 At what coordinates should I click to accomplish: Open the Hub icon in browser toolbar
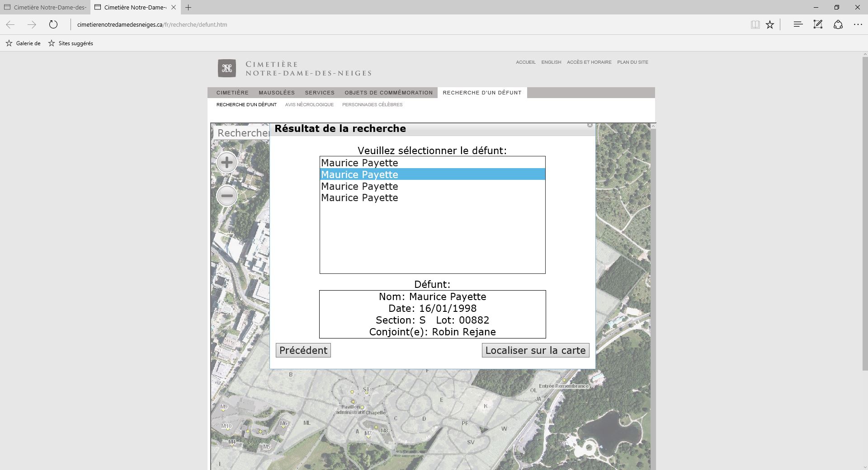[x=798, y=24]
